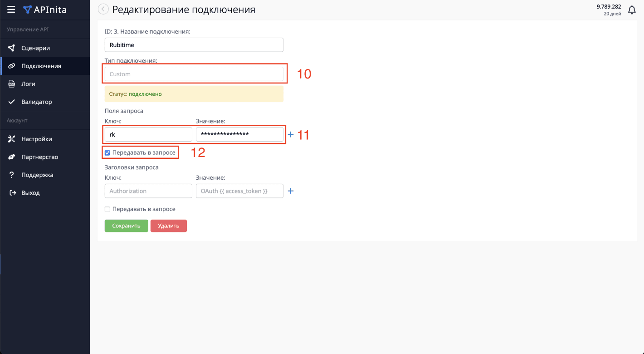Save the connection with Сохранить
The height and width of the screenshot is (354, 644).
pyautogui.click(x=126, y=226)
